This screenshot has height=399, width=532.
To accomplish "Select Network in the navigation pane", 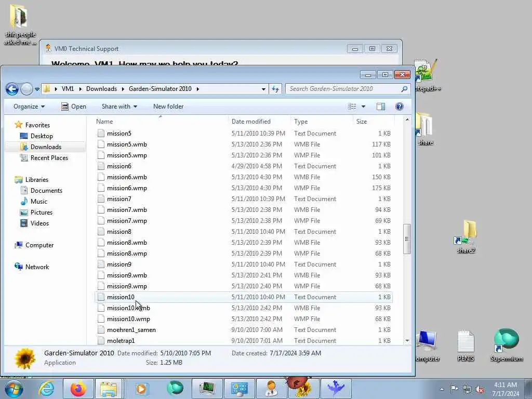I will point(37,267).
